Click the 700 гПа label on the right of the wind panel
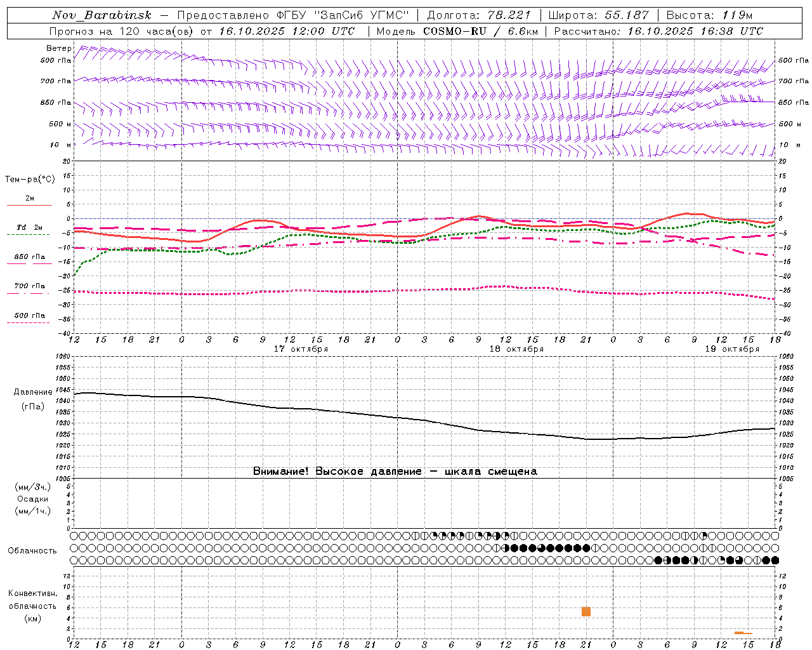Viewport: 812px width, 650px height. [x=794, y=81]
